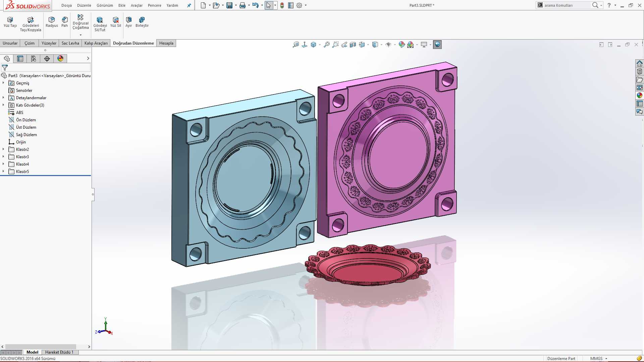Switch to the Hesapla tab

[x=166, y=43]
